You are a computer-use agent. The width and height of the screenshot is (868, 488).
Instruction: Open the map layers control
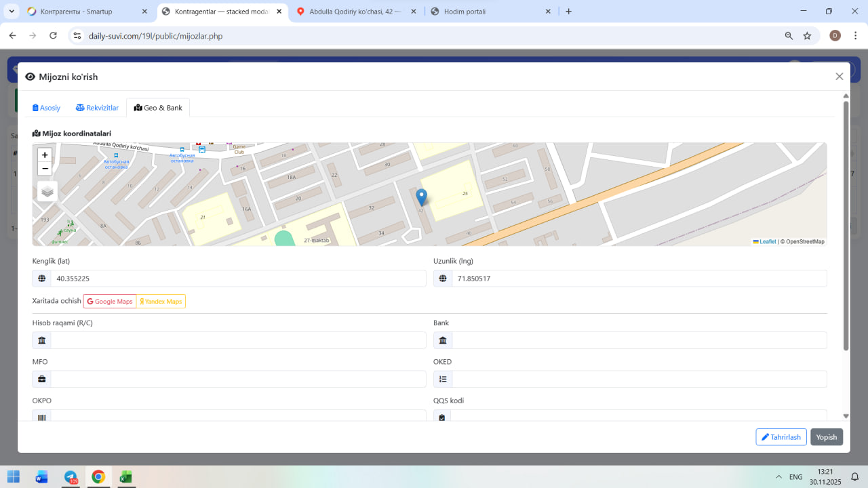pos(47,192)
